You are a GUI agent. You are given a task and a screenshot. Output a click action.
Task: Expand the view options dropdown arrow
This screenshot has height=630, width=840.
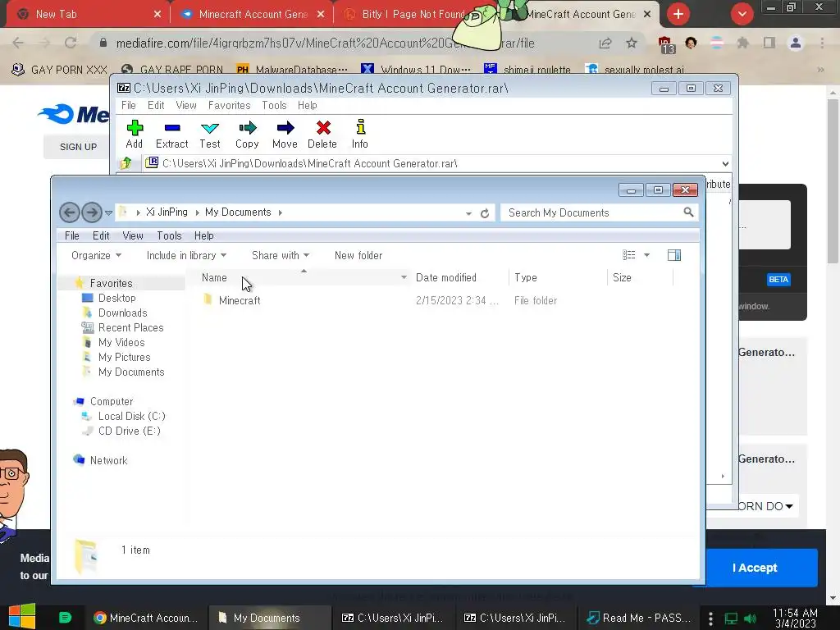click(x=646, y=256)
